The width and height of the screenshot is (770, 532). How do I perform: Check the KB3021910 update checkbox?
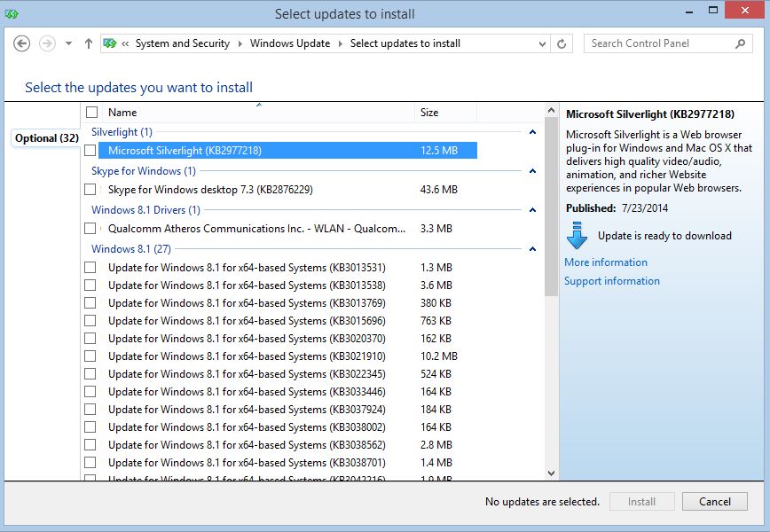pos(90,356)
